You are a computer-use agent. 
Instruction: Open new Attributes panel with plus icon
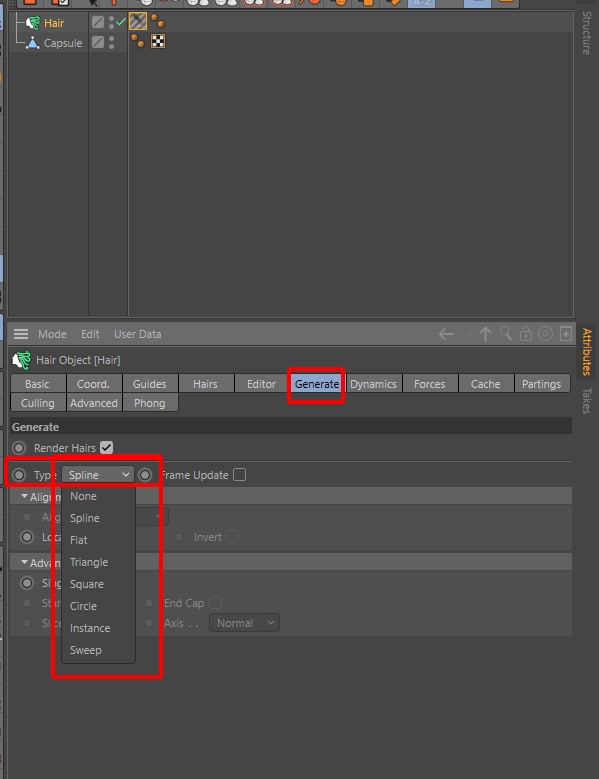[566, 334]
